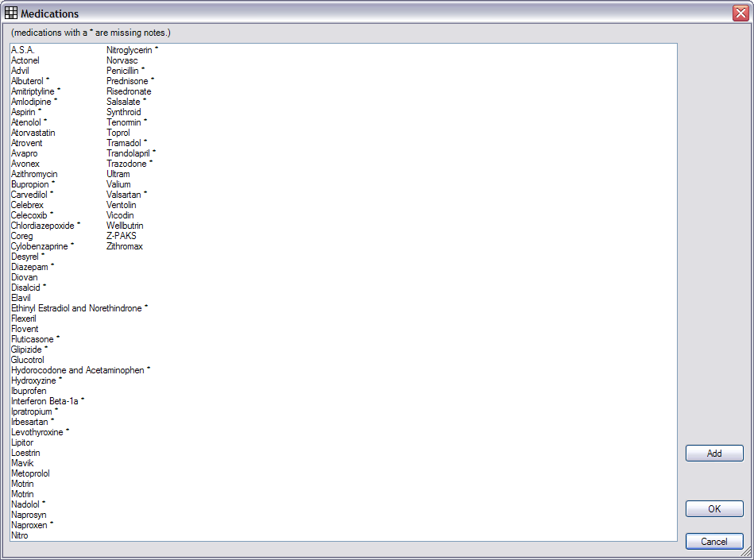Select Zithromax medication
754x560 pixels.
(x=125, y=246)
